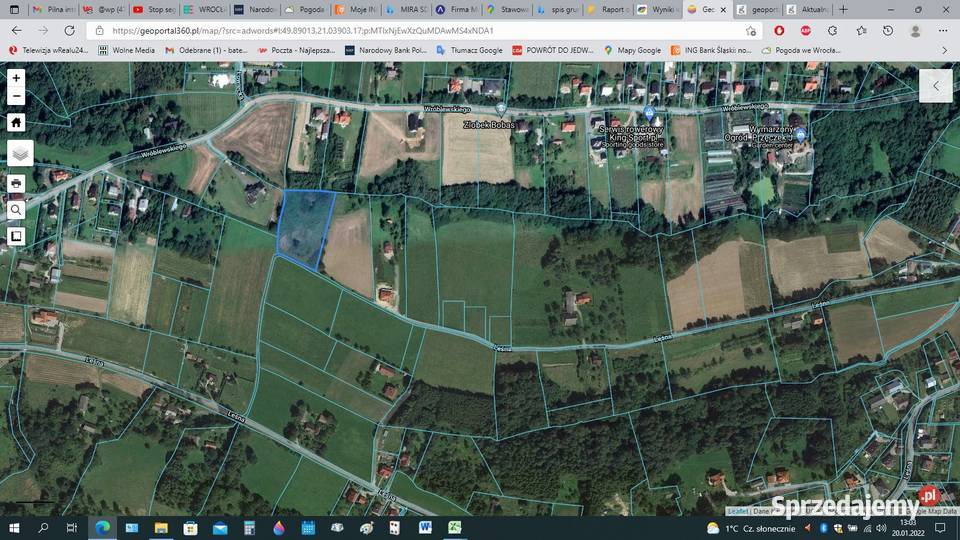Reset map to home view
Viewport: 960px width, 540px height.
pos(16,123)
